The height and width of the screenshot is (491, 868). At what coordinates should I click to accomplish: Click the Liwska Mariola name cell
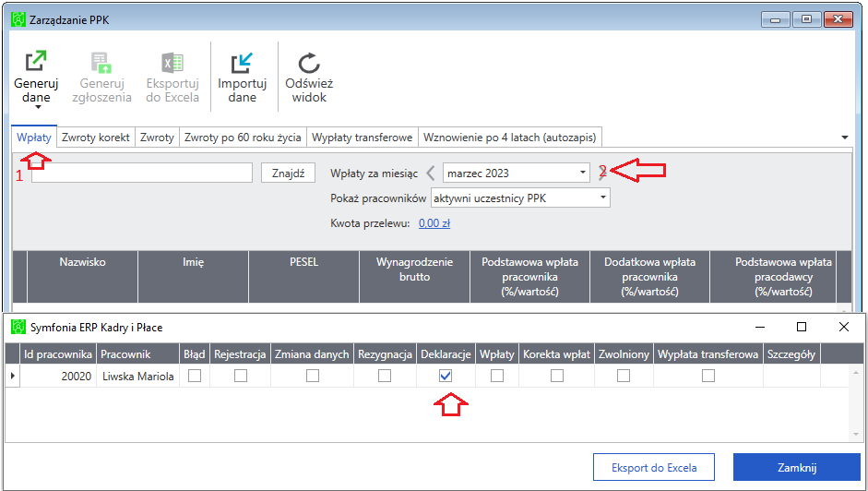click(137, 376)
